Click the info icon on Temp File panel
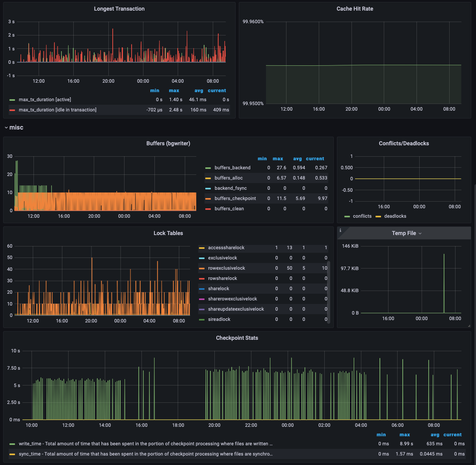 point(340,230)
